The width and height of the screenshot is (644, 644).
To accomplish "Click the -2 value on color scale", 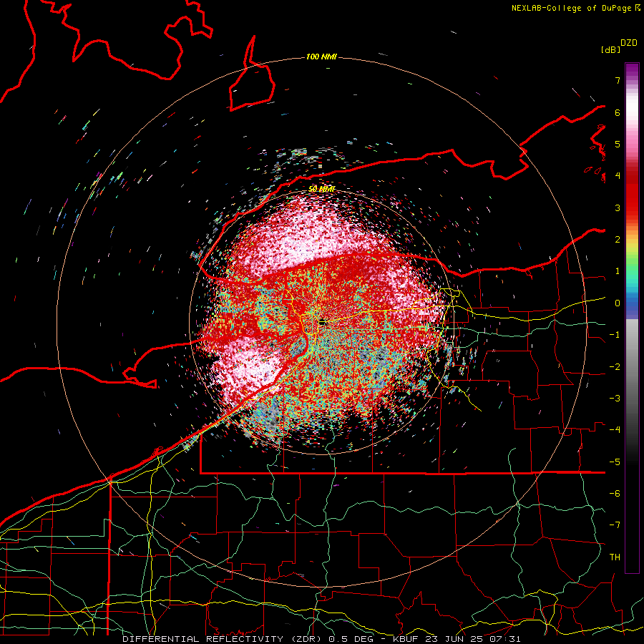I will 615,367.
